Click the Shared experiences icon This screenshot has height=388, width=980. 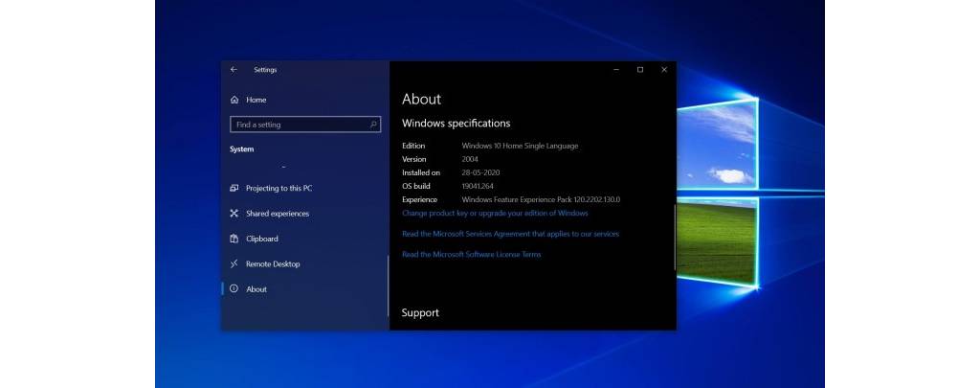tap(234, 214)
